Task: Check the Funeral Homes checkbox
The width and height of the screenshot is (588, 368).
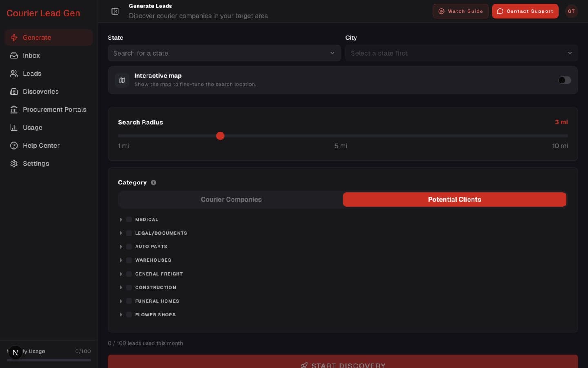Action: click(129, 301)
